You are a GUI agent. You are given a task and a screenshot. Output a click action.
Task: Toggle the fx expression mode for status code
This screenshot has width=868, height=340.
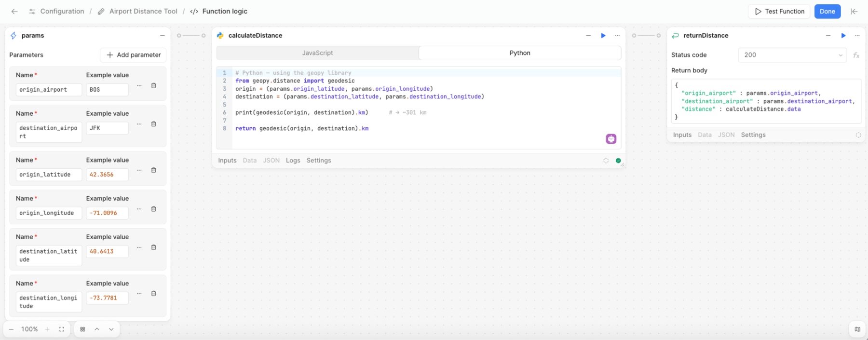[856, 55]
